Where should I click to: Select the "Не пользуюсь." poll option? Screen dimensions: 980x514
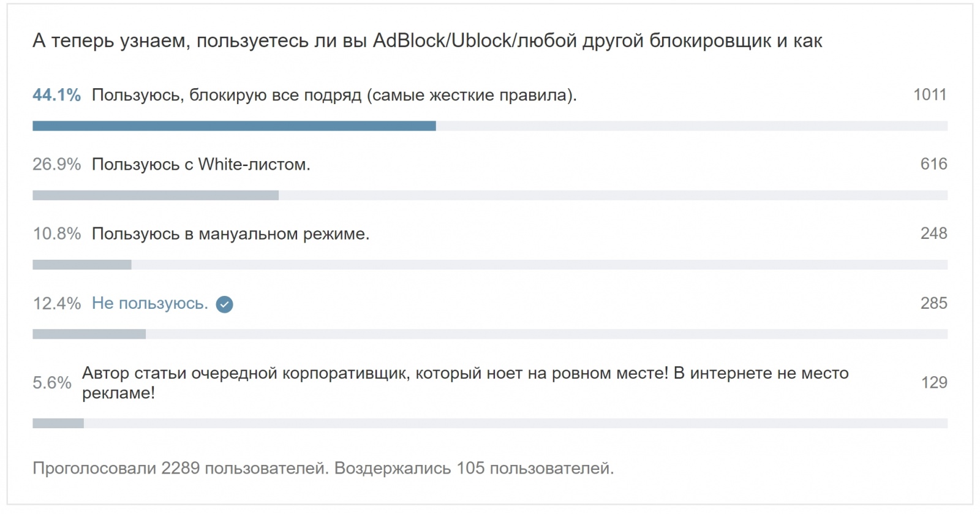149,303
